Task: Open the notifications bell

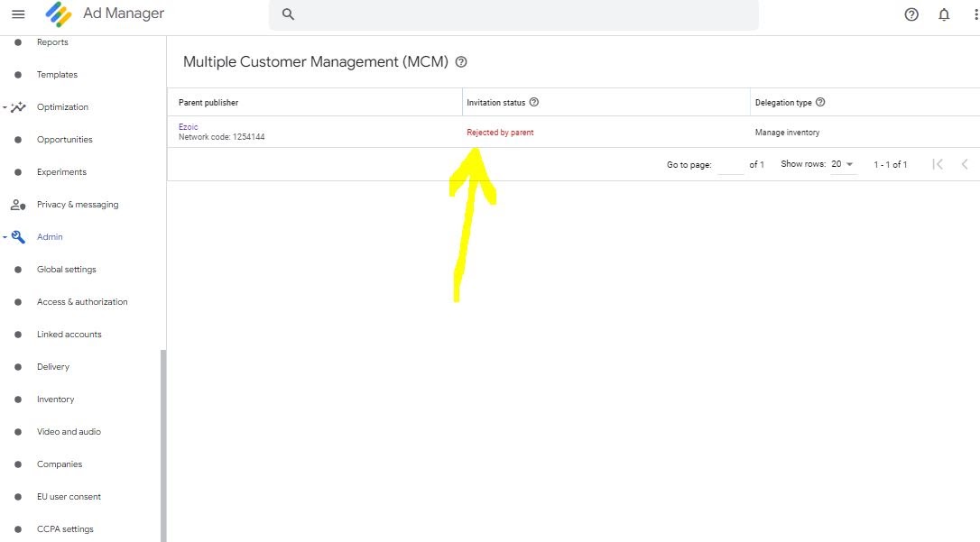Action: pyautogui.click(x=944, y=14)
